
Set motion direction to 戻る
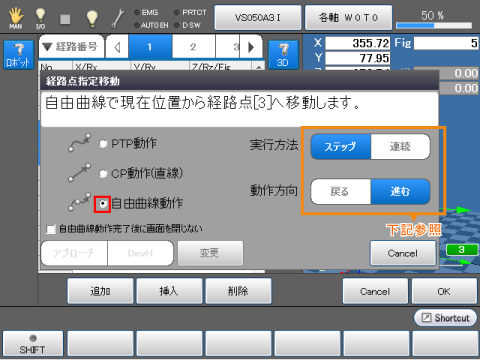coord(340,192)
